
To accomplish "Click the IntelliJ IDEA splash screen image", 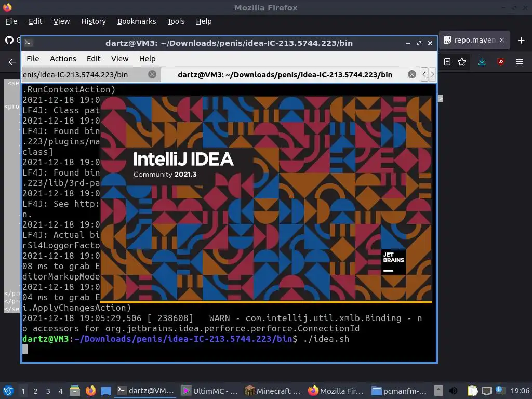I will click(266, 199).
